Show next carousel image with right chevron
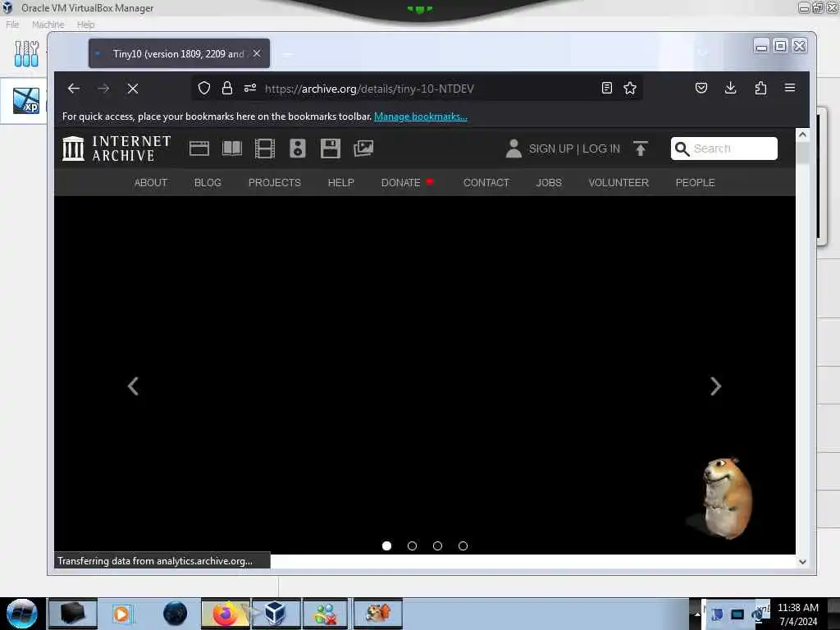840x630 pixels. 715,386
